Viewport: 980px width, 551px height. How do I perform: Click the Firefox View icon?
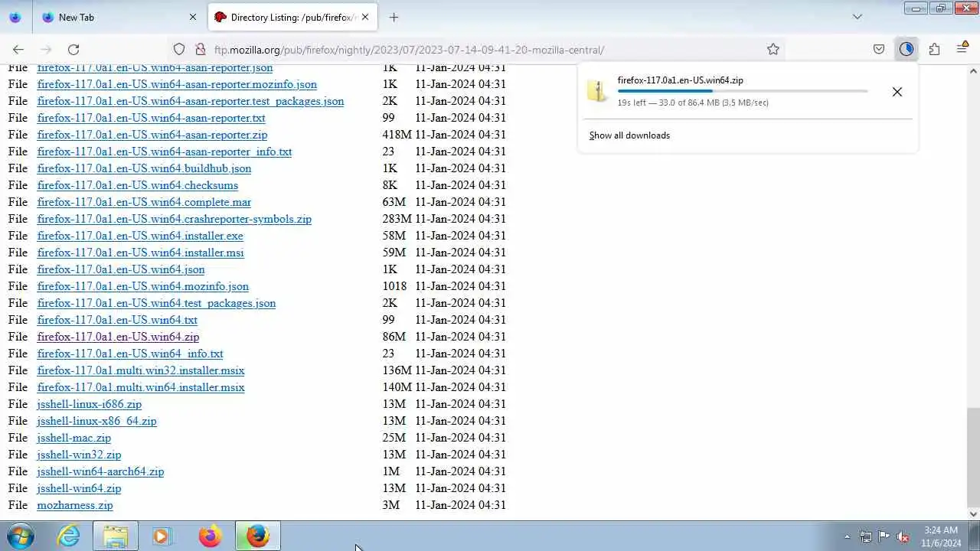click(15, 17)
